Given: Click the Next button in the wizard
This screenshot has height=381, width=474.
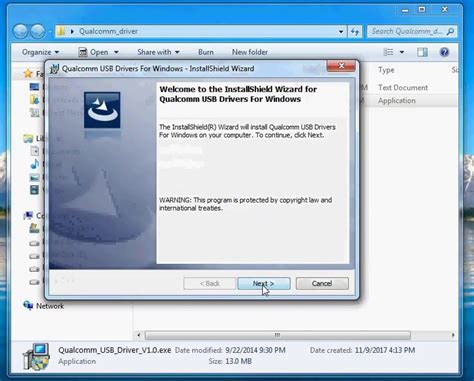Looking at the screenshot, I should pos(264,283).
